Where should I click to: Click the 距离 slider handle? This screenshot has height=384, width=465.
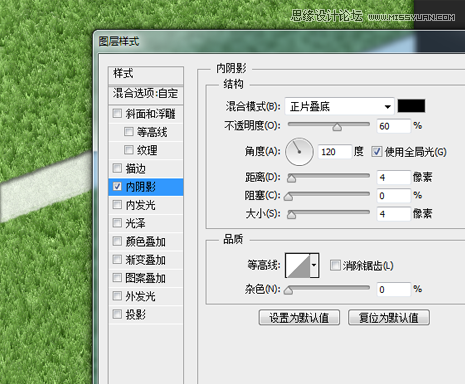click(292, 178)
